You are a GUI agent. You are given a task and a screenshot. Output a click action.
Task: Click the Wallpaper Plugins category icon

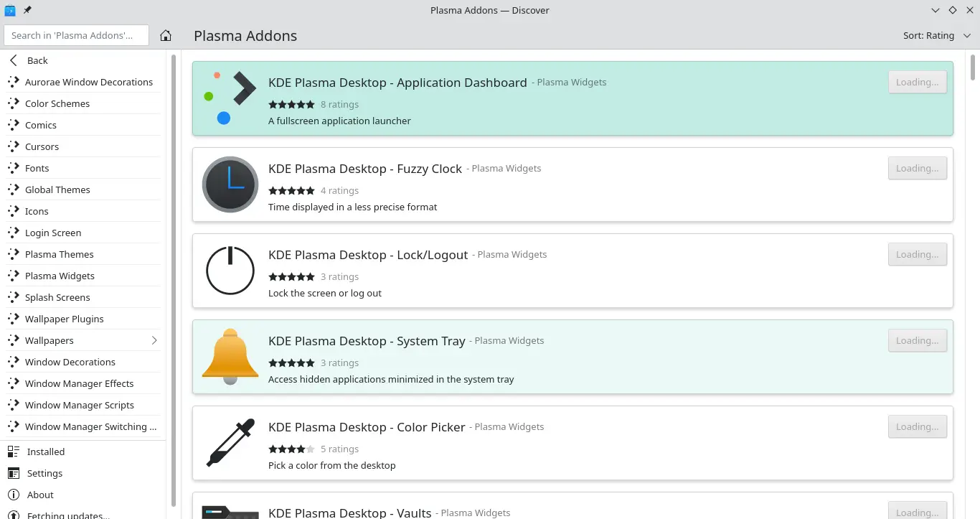[x=14, y=319]
